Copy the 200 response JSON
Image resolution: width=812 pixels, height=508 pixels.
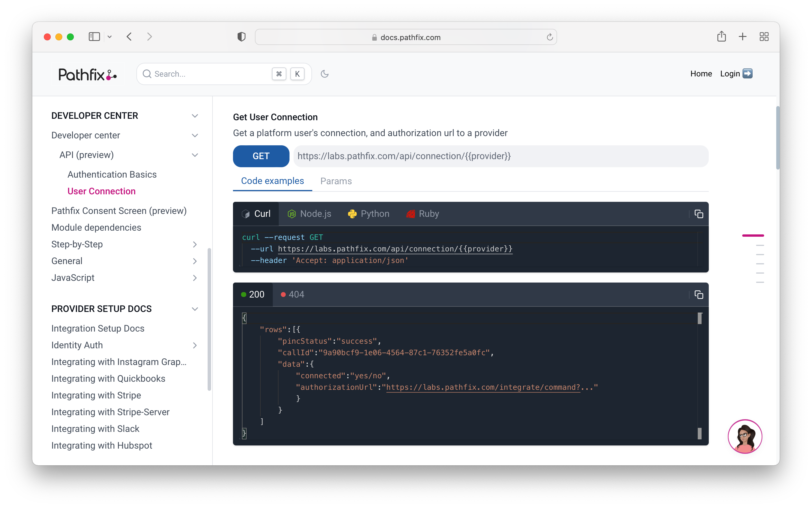click(x=698, y=295)
